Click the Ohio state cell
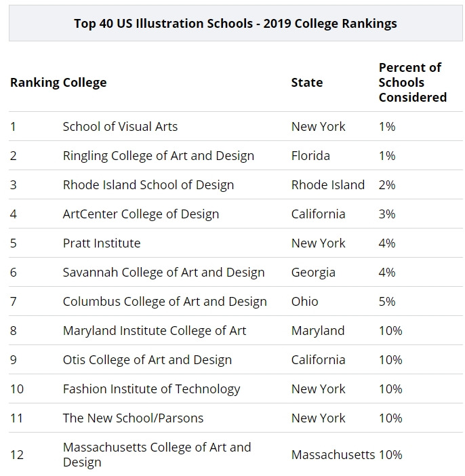Screen dimensions: 465x476 [x=304, y=302]
